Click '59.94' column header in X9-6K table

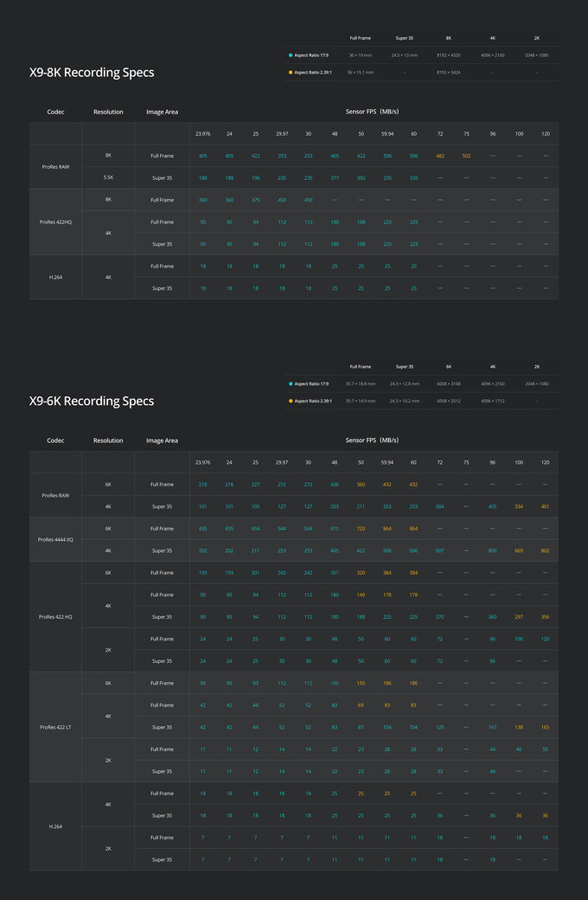[x=387, y=463]
